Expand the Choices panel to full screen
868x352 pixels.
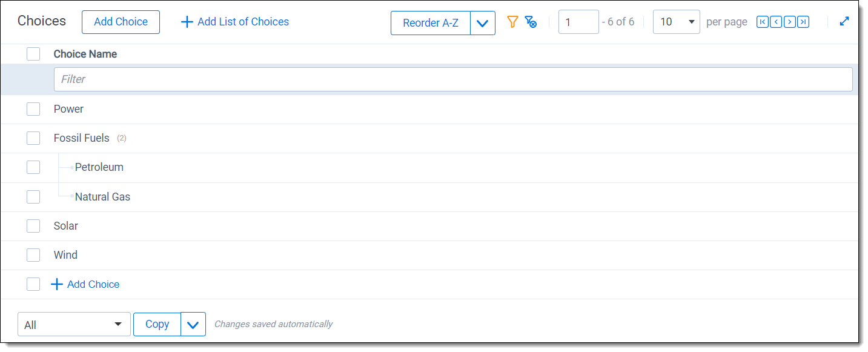(x=844, y=21)
